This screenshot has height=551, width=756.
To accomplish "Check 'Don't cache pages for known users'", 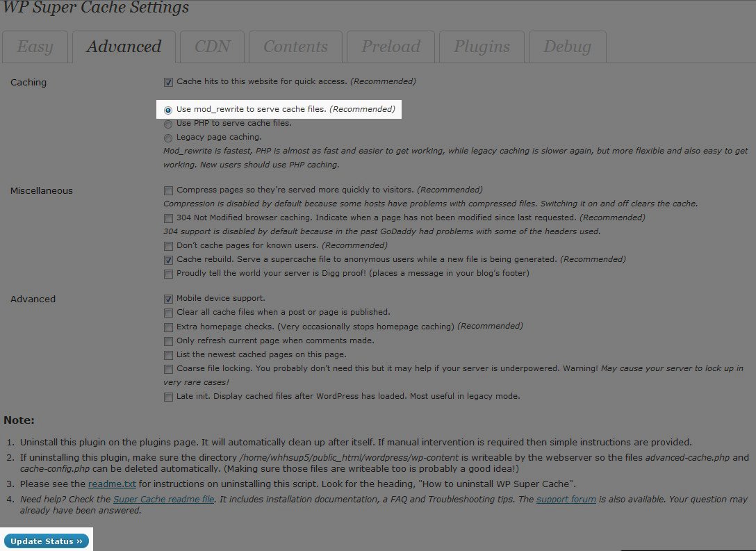I will [168, 245].
